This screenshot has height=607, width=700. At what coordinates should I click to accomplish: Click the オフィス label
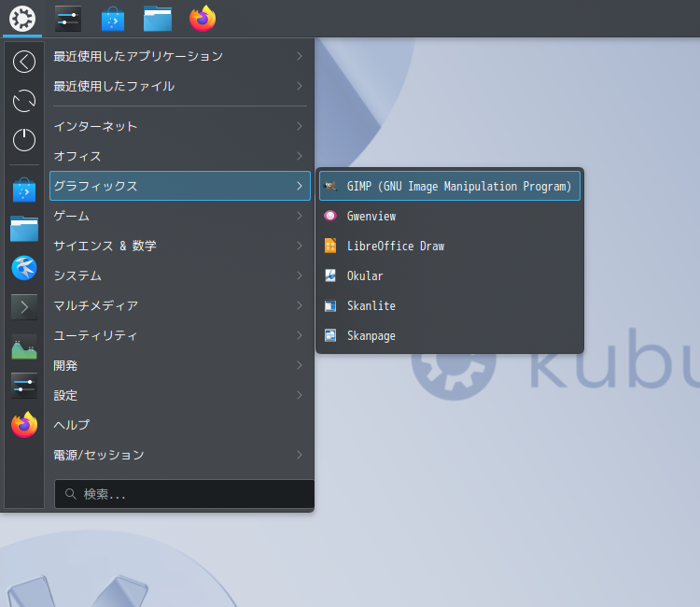[x=77, y=156]
